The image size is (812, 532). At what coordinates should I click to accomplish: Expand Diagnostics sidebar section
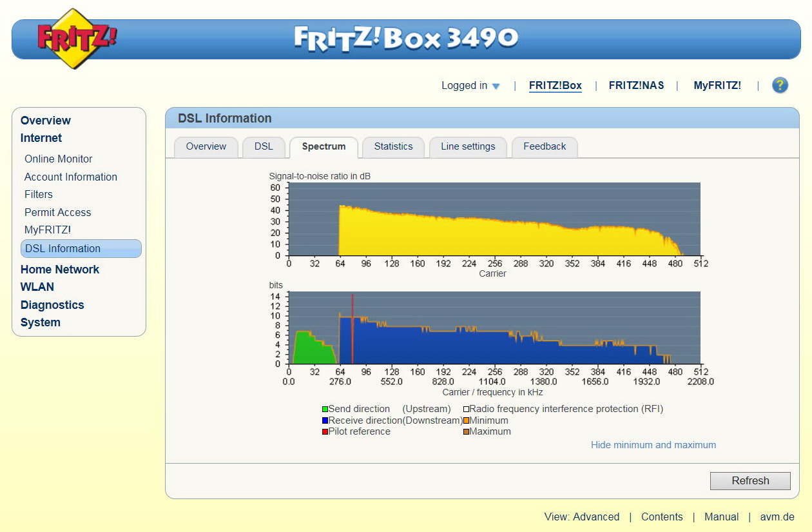pyautogui.click(x=52, y=305)
